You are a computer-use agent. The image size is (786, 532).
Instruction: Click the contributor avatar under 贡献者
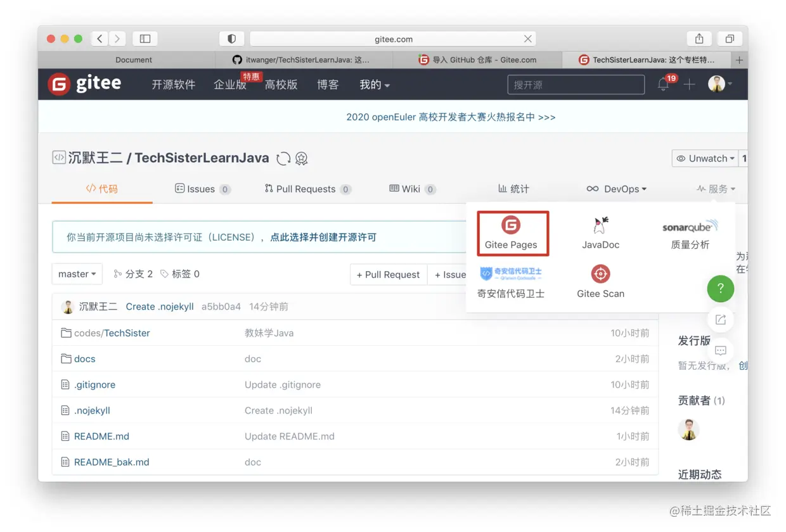tap(689, 429)
